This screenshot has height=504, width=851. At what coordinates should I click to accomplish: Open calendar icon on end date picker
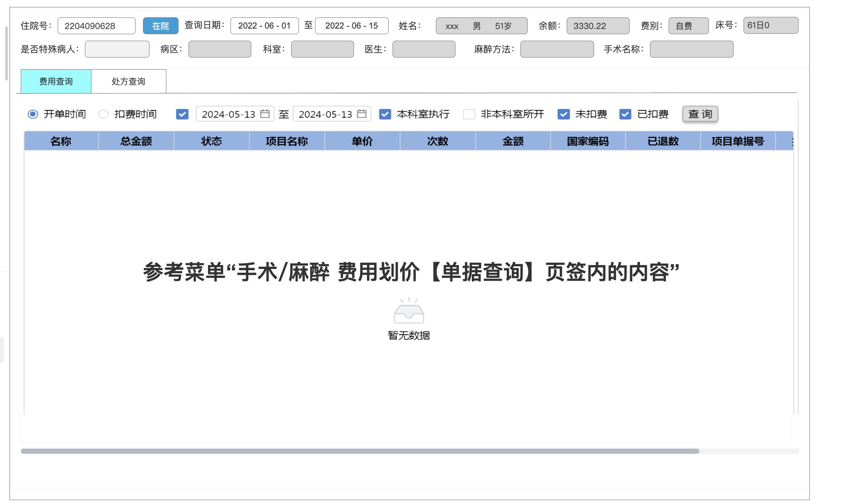coord(361,114)
